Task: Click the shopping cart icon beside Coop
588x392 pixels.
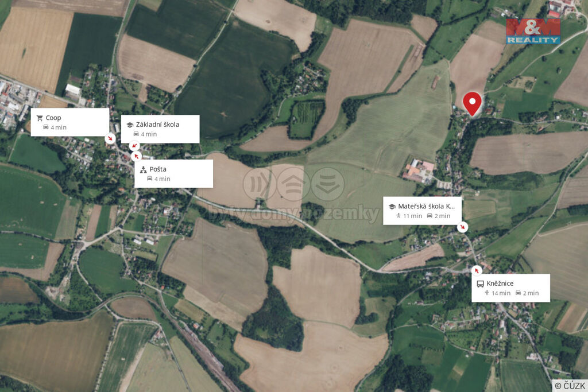Action: [40, 118]
